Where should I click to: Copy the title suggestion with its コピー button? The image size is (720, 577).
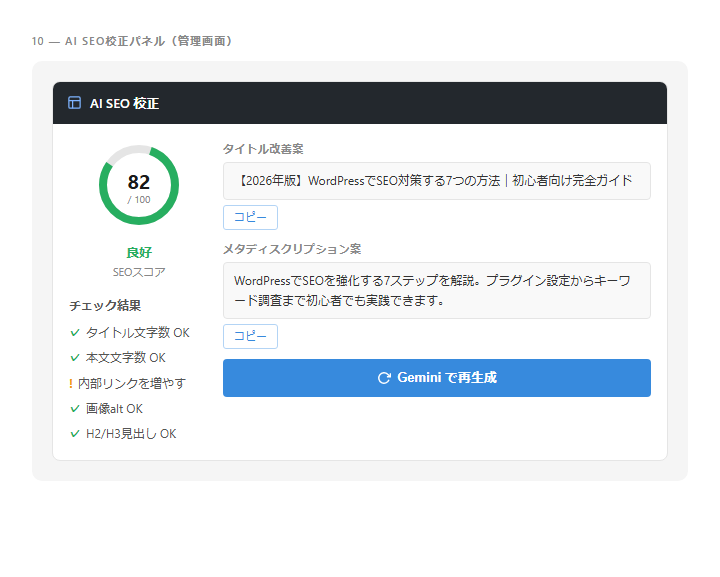point(250,217)
